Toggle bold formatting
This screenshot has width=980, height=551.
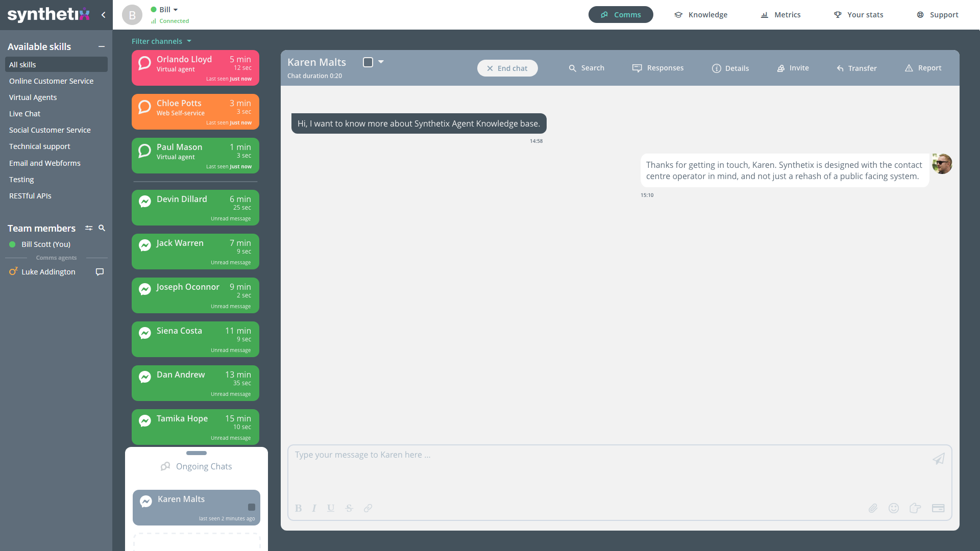pyautogui.click(x=299, y=508)
